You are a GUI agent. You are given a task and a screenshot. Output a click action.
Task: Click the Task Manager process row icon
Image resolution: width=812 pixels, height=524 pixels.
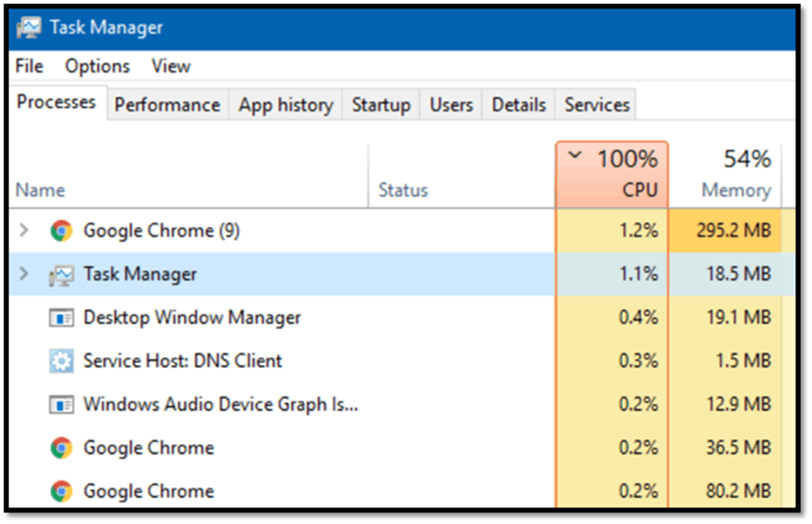61,275
